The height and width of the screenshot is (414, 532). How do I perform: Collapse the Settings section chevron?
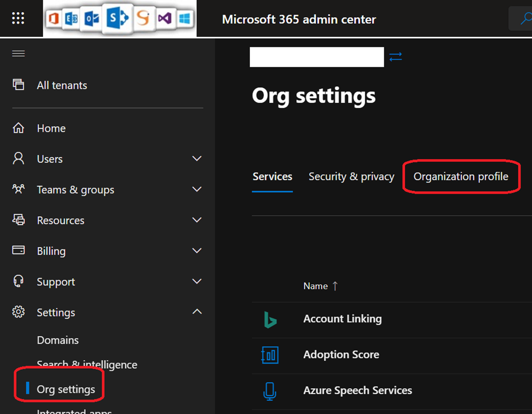pos(197,312)
